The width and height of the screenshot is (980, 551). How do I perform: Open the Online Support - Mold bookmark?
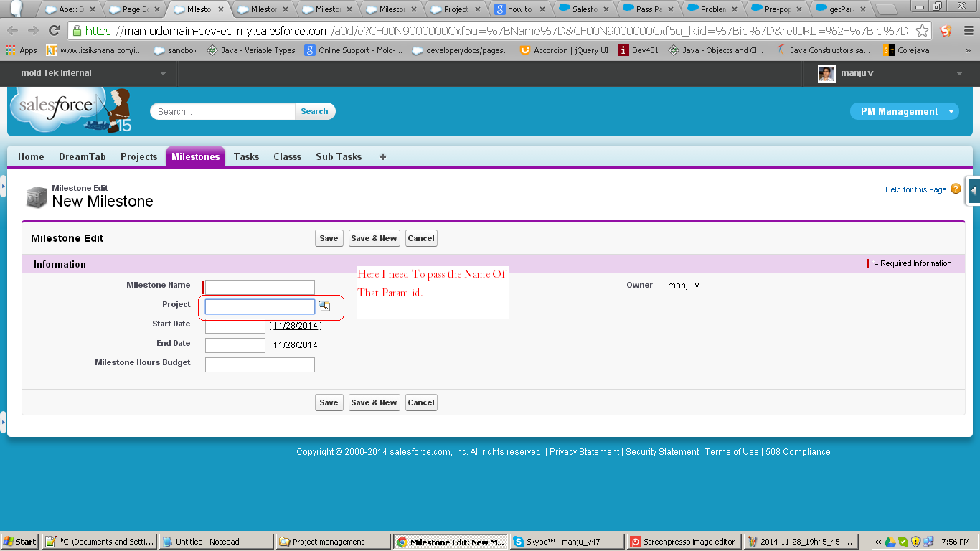click(353, 50)
